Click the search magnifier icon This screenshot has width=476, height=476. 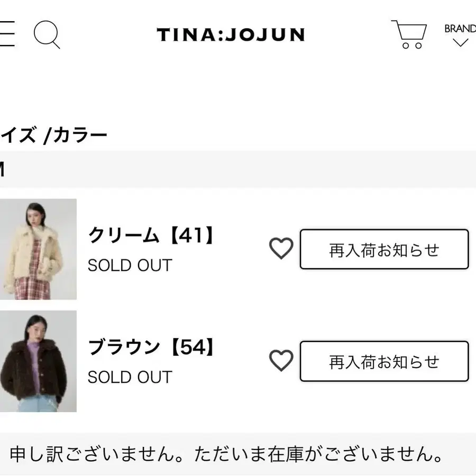[47, 35]
